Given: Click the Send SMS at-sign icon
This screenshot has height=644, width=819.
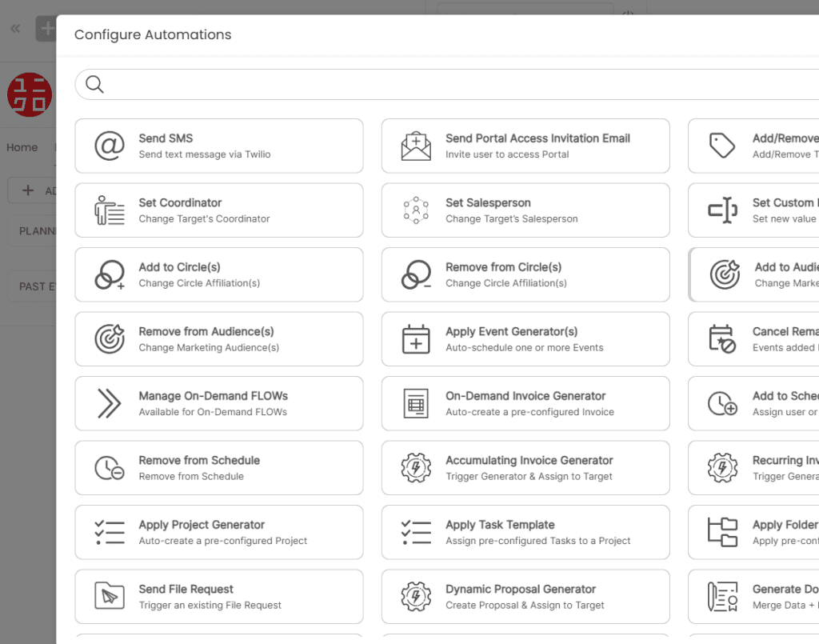Looking at the screenshot, I should (110, 146).
